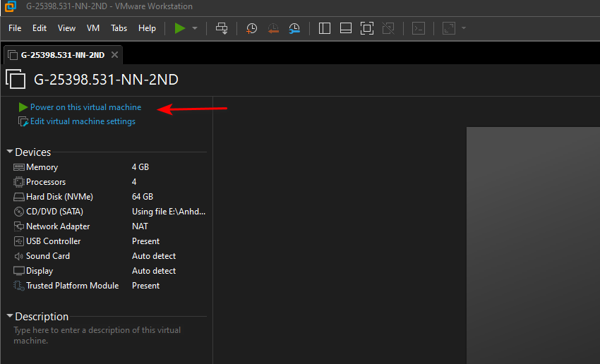Open the console view toolbar icon
This screenshot has width=600, height=364.
click(419, 28)
